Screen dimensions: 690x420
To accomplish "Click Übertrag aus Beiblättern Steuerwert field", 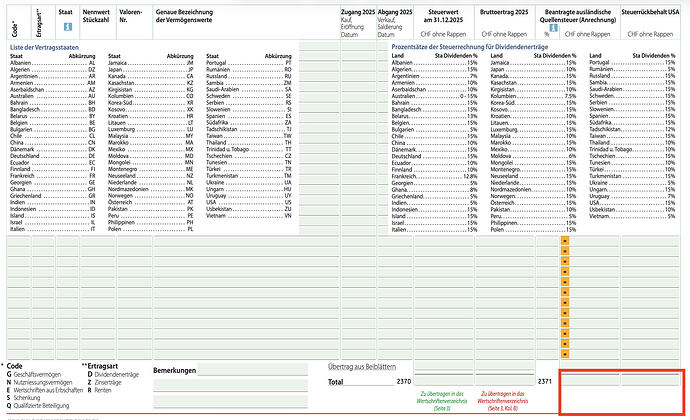I will (444, 366).
